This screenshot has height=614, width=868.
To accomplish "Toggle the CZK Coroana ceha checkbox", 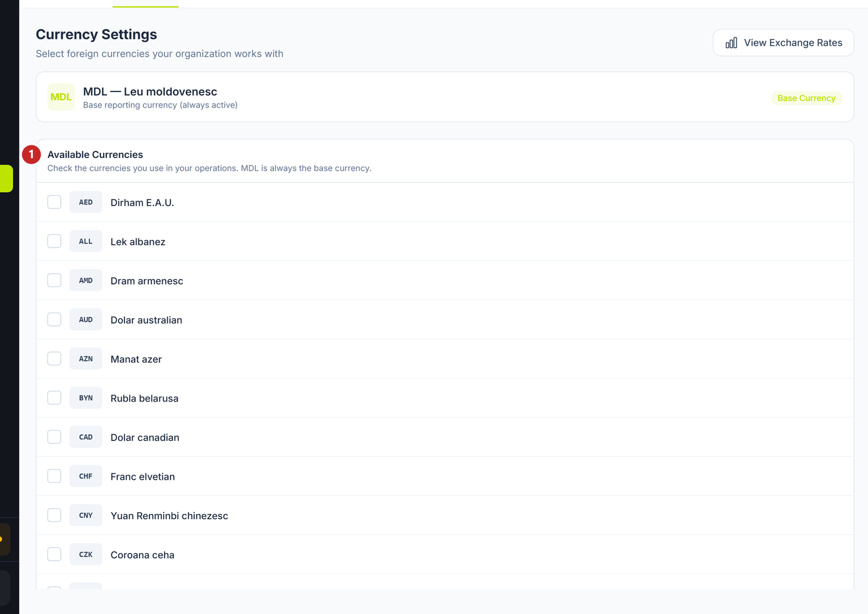I will pyautogui.click(x=54, y=554).
